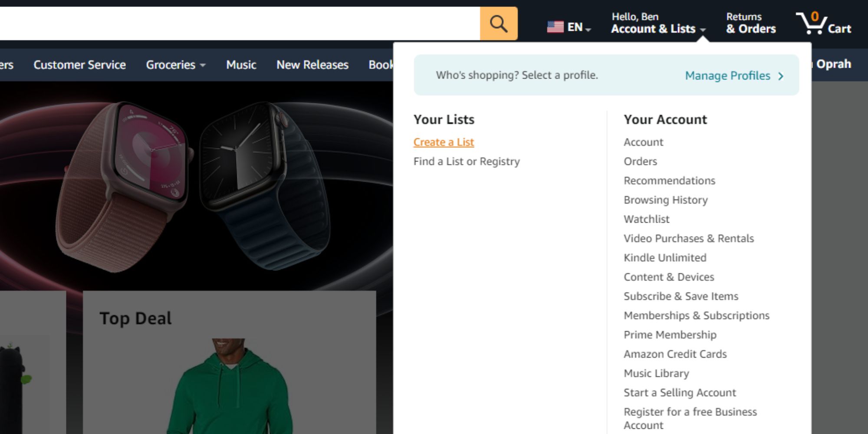Viewport: 868px width, 434px height.
Task: Open Browsing History
Action: 665,200
